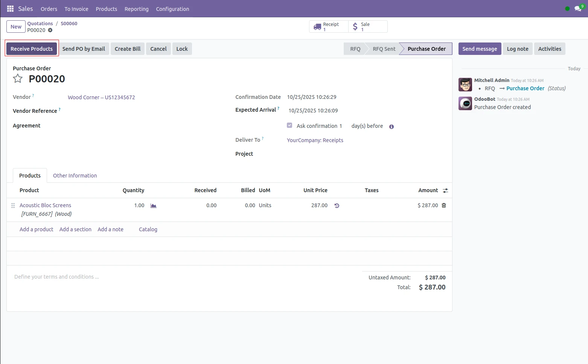Open the gear actions icon beside P00020
This screenshot has height=364, width=588.
click(x=50, y=30)
